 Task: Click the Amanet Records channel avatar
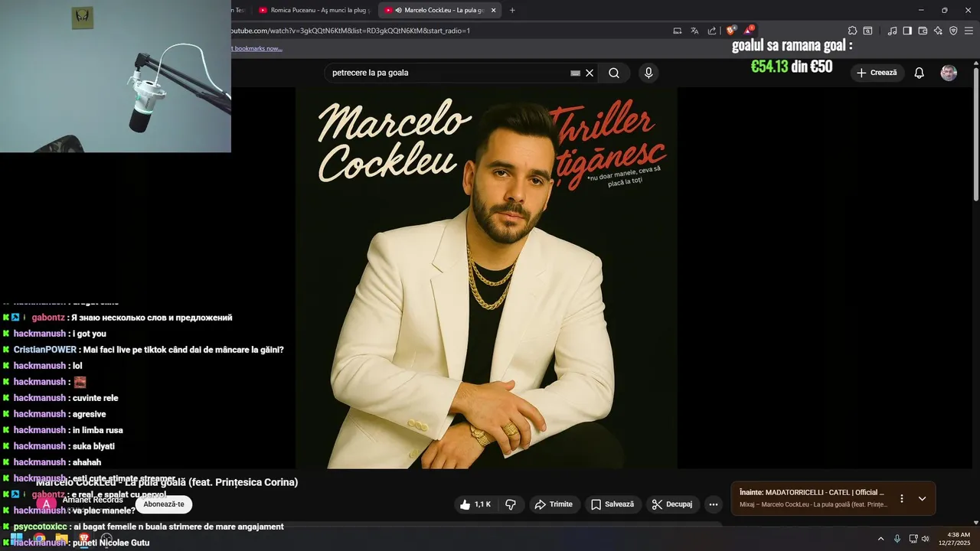point(46,504)
